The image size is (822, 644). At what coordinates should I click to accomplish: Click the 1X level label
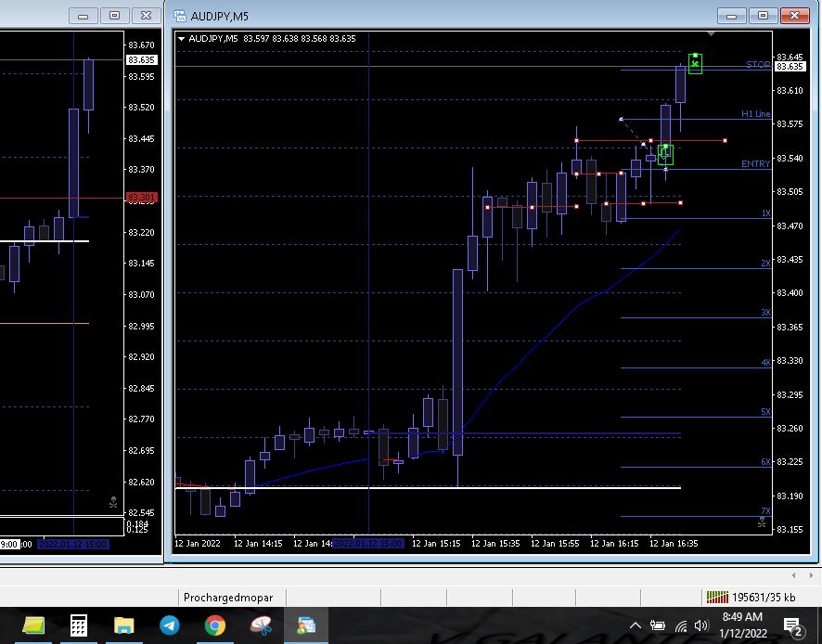pos(766,213)
